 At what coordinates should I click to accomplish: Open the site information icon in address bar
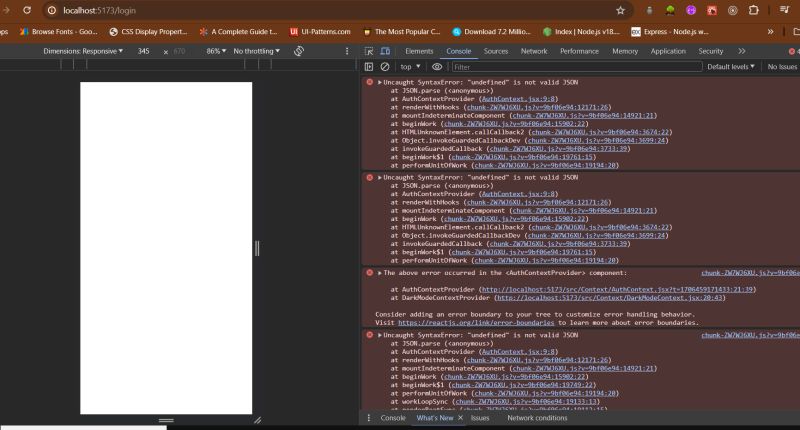click(x=52, y=10)
